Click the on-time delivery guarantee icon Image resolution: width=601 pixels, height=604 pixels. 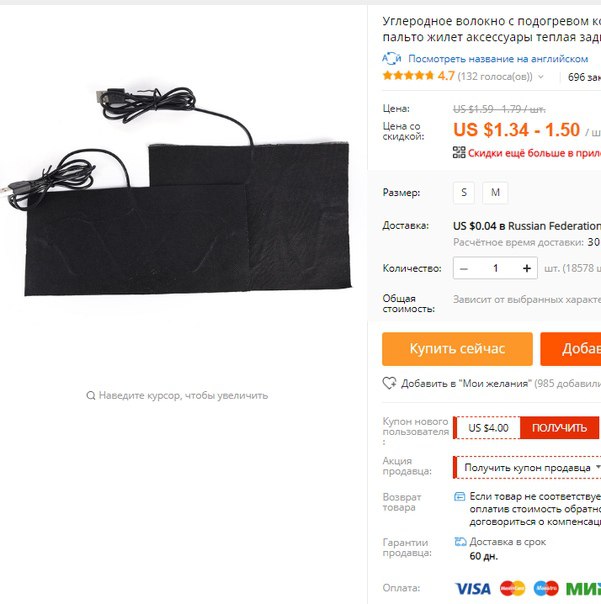point(460,542)
